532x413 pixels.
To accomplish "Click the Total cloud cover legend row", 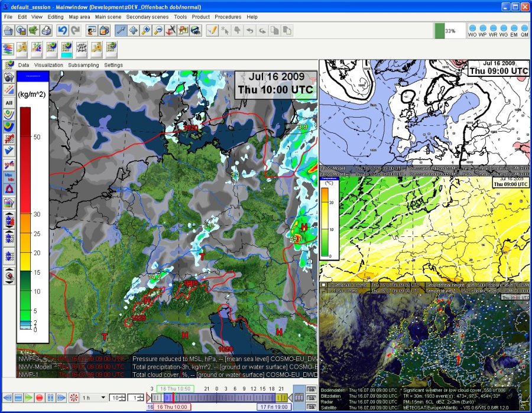I will (x=167, y=375).
